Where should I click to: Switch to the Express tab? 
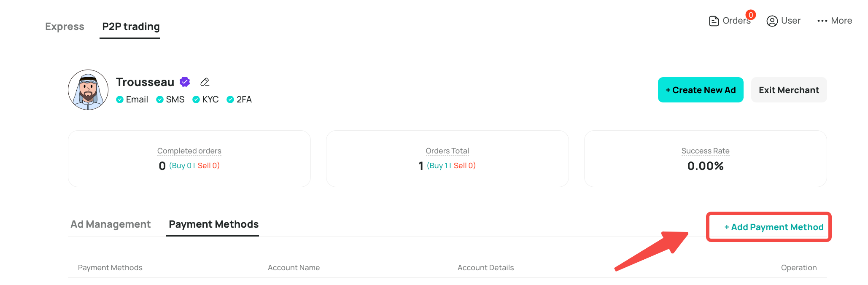point(65,27)
